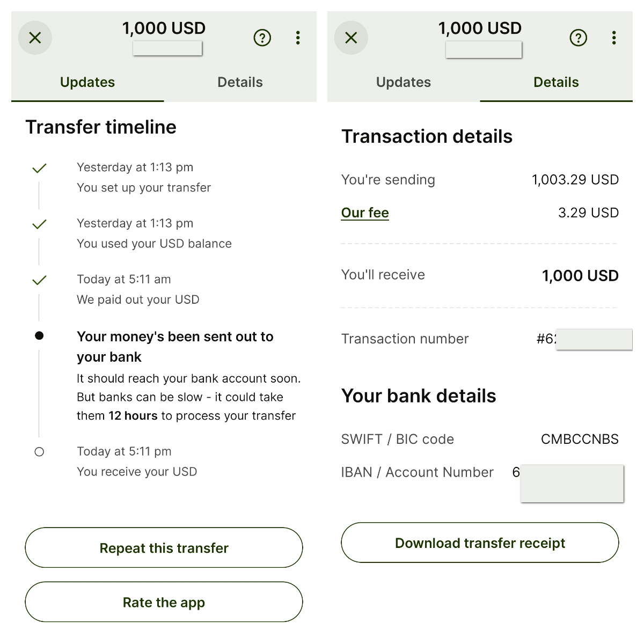Viewport: 644px width, 644px height.
Task: Click checkmark beside 'We paid out your USD'
Action: pyautogui.click(x=39, y=280)
